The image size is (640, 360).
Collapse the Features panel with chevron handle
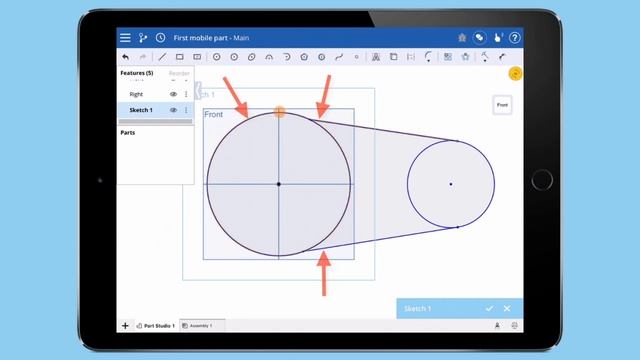tap(198, 90)
